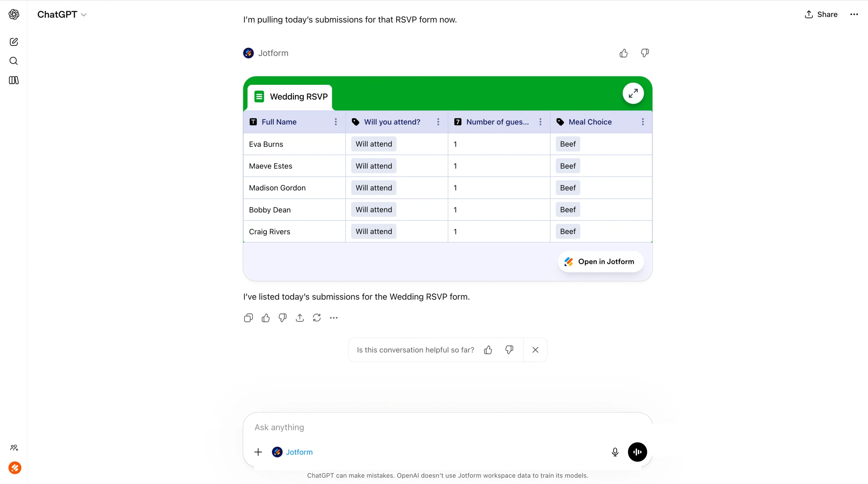
Task: Open more options below the response
Action: coord(334,317)
